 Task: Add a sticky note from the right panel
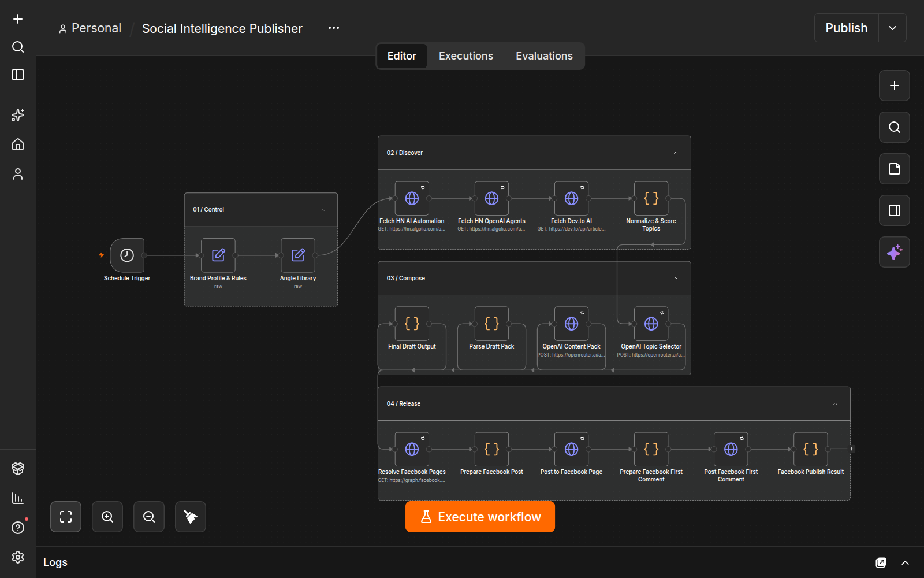tap(895, 169)
